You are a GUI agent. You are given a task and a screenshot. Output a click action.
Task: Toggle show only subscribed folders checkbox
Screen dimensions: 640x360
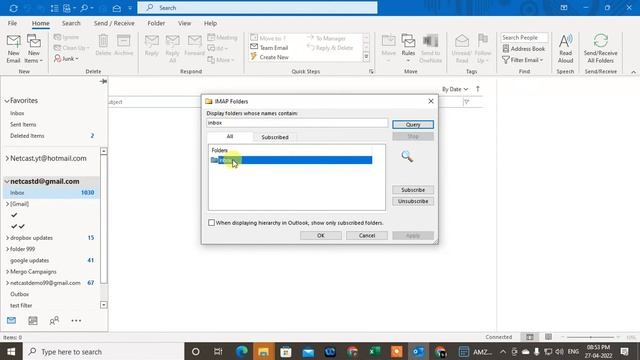[211, 223]
